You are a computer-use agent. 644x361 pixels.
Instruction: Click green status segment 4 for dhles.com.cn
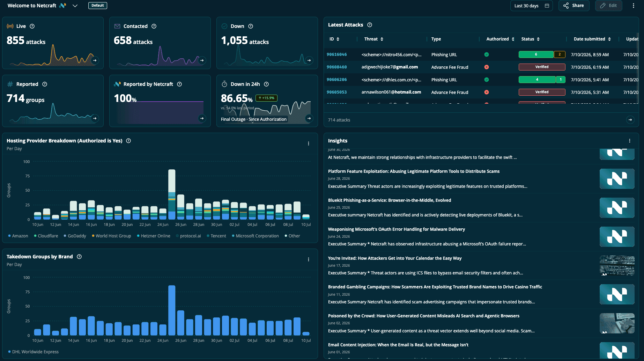pyautogui.click(x=537, y=80)
